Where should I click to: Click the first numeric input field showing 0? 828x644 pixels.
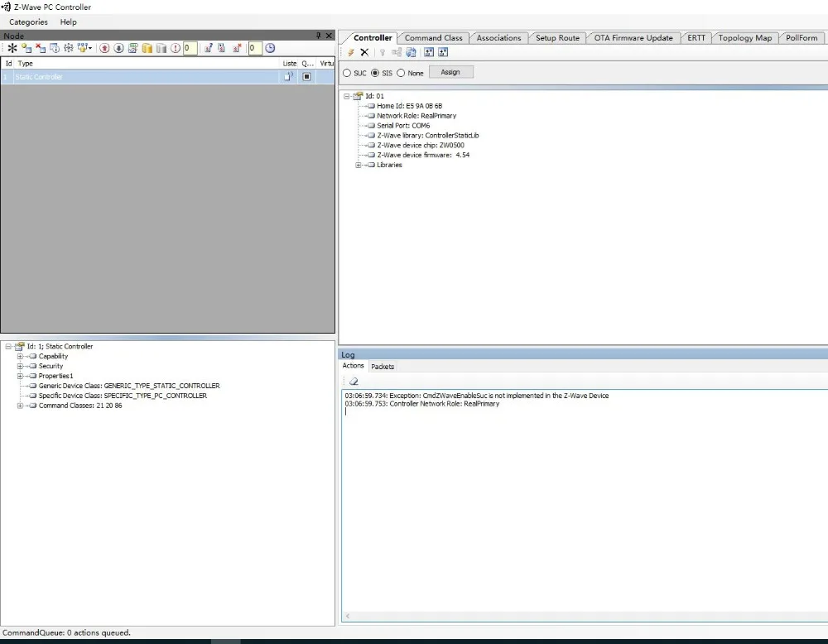coord(190,48)
